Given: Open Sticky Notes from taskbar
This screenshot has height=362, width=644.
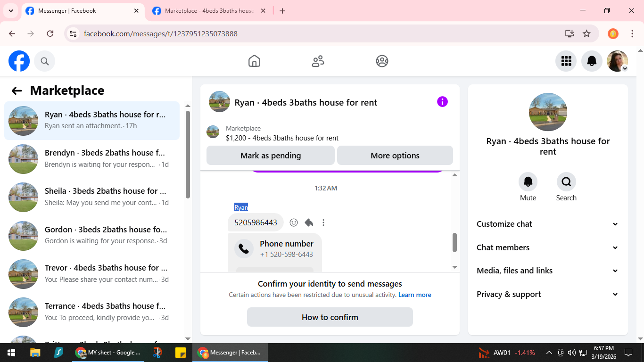Looking at the screenshot, I should (181, 353).
